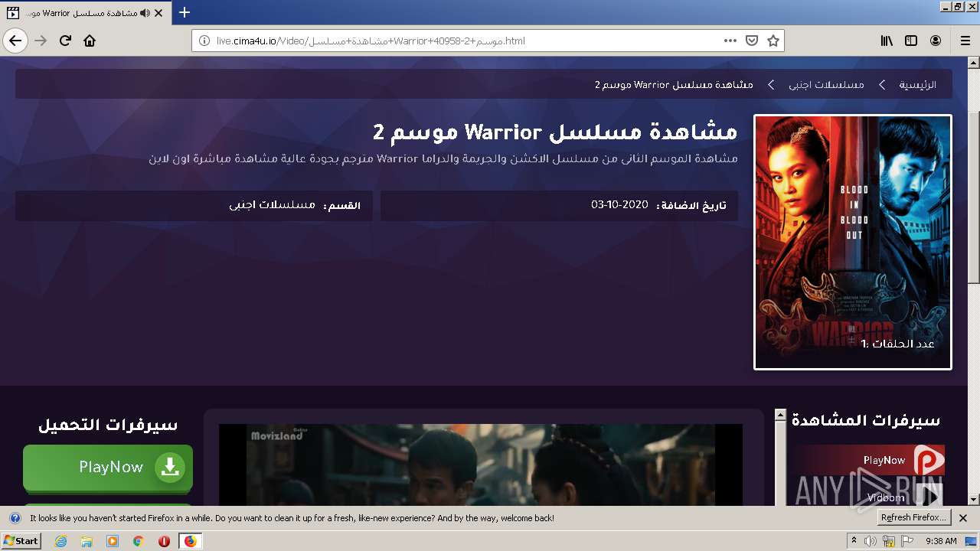
Task: Open the Firefox Library panel
Action: click(887, 41)
